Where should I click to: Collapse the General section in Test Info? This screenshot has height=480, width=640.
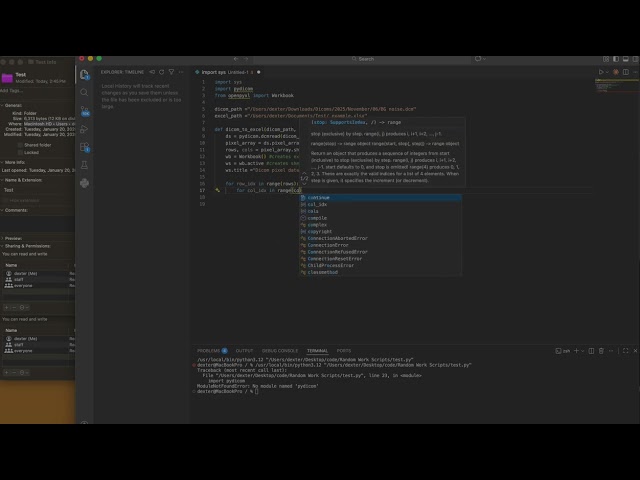(x=2, y=105)
